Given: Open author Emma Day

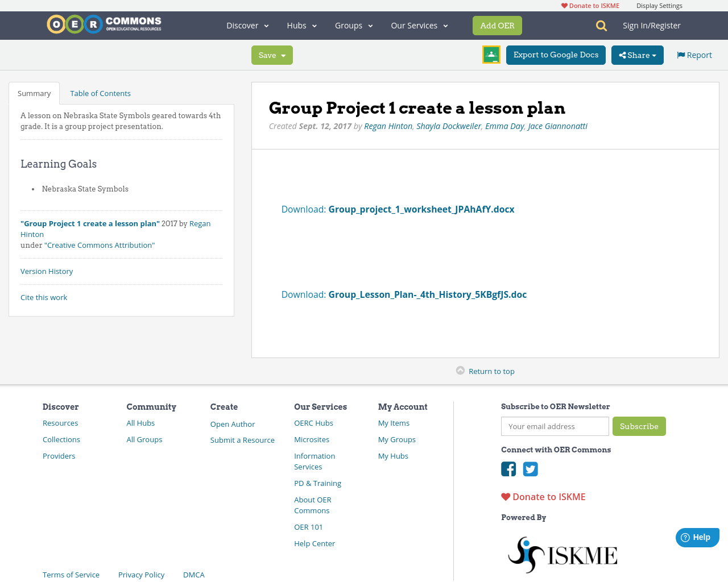Looking at the screenshot, I should (504, 126).
